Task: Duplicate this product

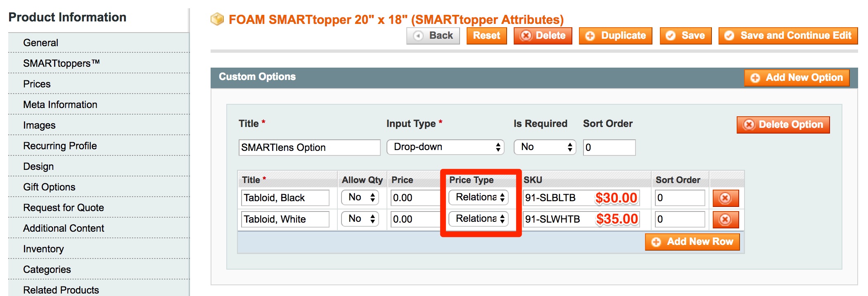Action: tap(615, 36)
